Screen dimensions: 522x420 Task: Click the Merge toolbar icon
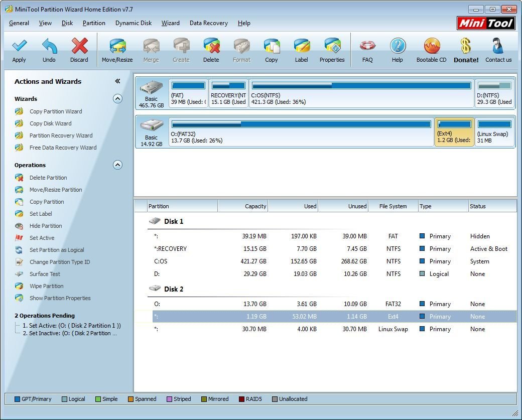151,46
